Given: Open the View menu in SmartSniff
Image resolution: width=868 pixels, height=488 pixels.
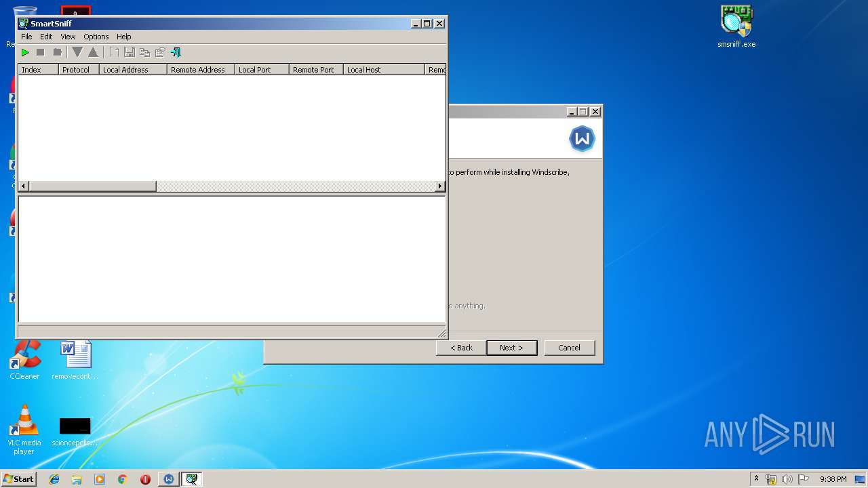Looking at the screenshot, I should point(68,37).
